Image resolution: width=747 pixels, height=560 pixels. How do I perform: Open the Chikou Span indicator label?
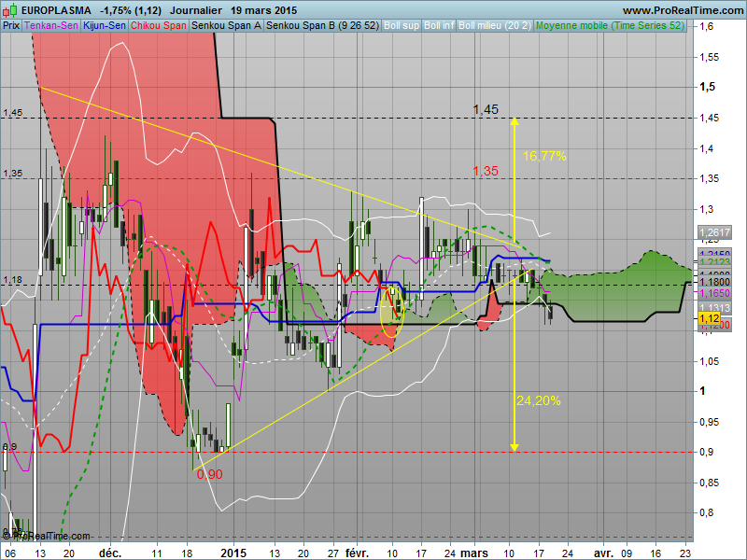tap(159, 26)
